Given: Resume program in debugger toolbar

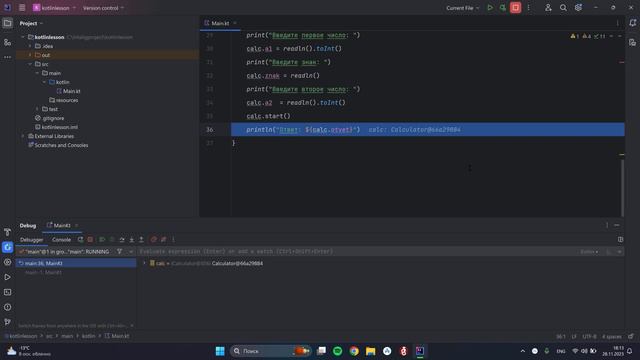Looking at the screenshot, I should 102,240.
